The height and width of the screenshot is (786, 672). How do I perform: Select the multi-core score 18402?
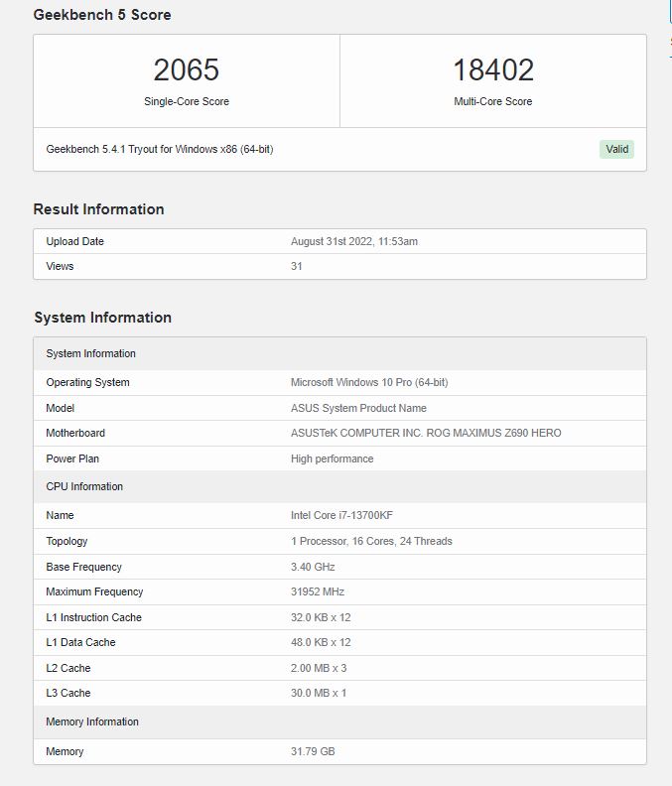[493, 69]
